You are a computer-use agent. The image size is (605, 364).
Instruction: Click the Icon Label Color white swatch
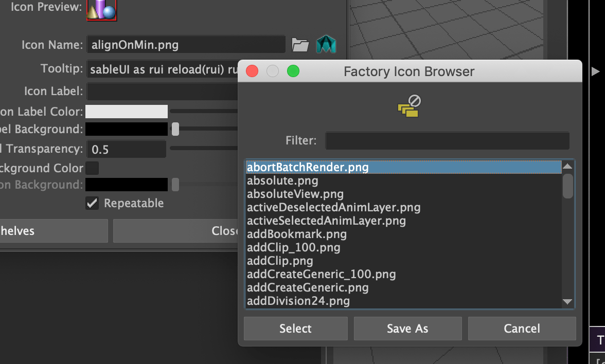127,112
